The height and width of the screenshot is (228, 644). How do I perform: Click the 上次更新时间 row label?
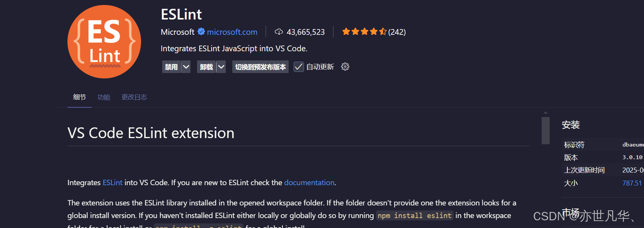(584, 170)
